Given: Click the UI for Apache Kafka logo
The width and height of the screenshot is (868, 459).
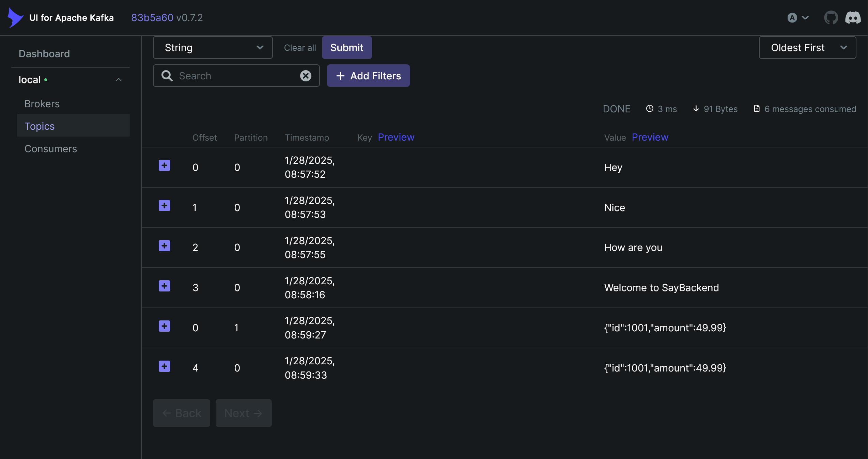Looking at the screenshot, I should tap(15, 17).
